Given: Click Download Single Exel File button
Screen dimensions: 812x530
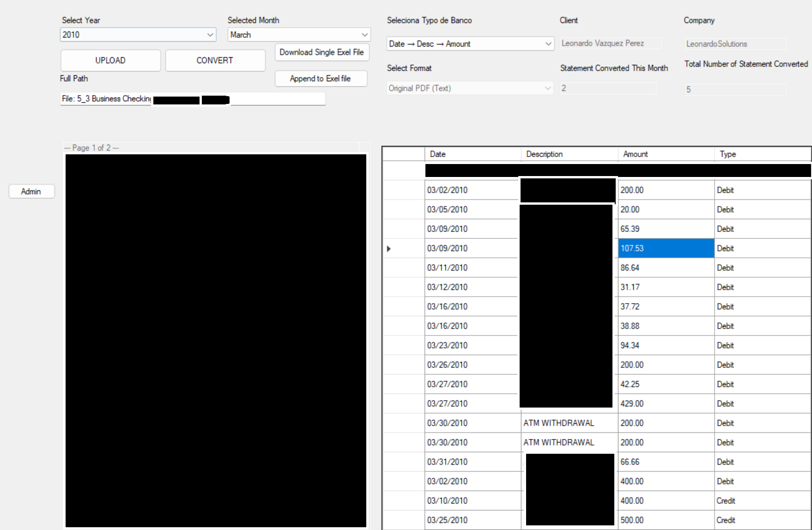Looking at the screenshot, I should [x=321, y=52].
